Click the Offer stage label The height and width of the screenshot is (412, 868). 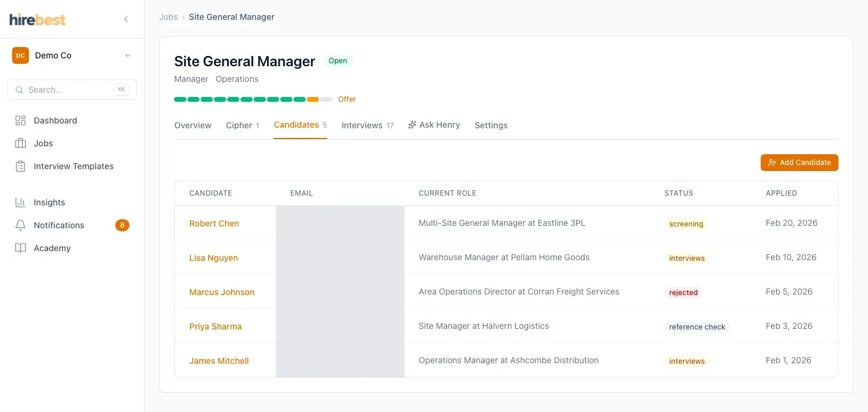coord(347,99)
